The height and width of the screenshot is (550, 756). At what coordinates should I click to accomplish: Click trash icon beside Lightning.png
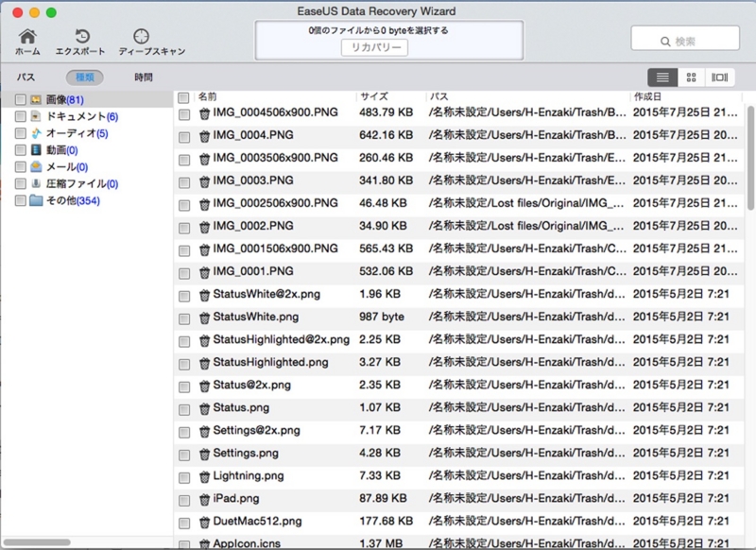(204, 477)
